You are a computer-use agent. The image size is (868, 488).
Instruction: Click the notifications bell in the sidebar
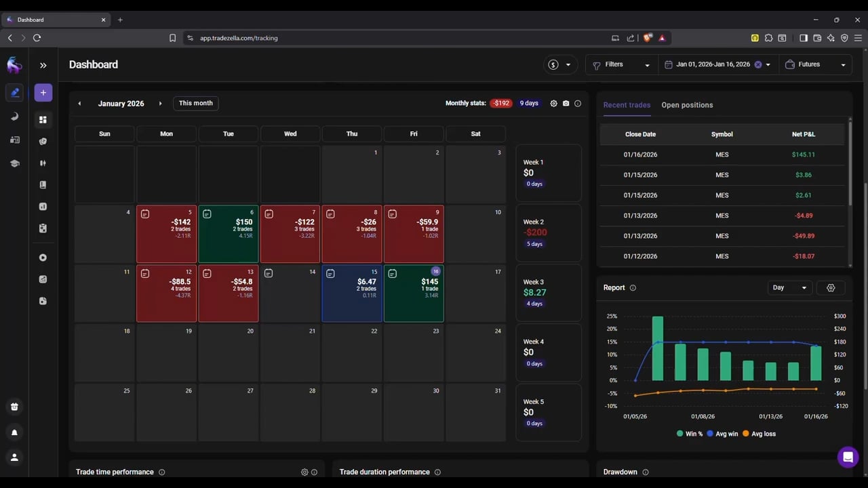coord(14,432)
